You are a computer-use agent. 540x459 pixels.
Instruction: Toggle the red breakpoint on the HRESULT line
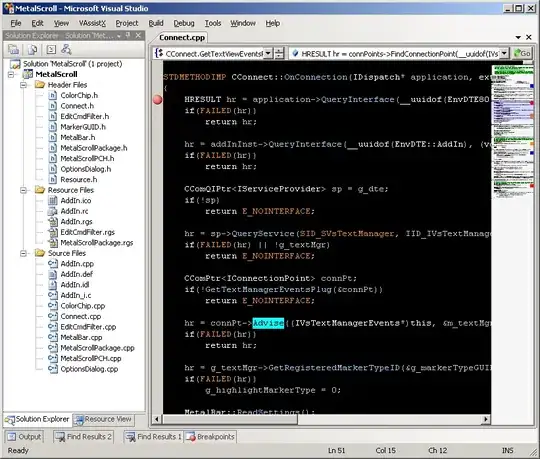click(x=157, y=100)
